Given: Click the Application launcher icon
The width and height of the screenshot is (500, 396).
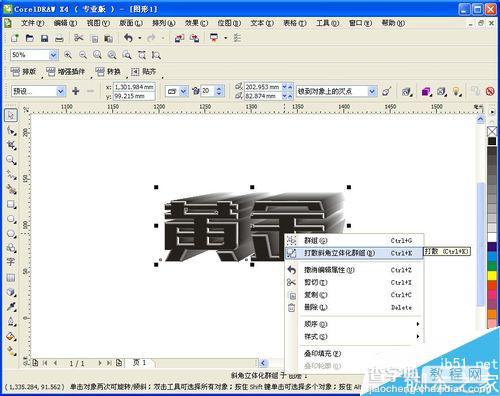Looking at the screenshot, I should [214, 38].
